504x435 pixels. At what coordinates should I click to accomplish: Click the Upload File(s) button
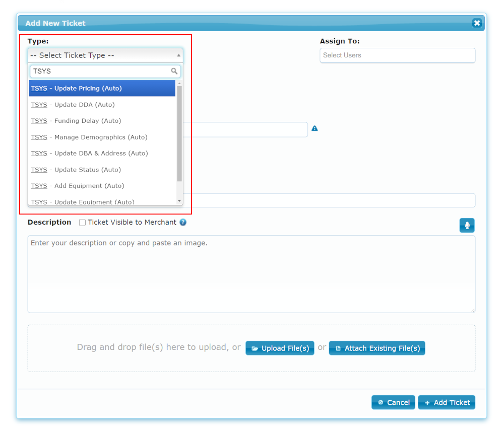tap(280, 348)
